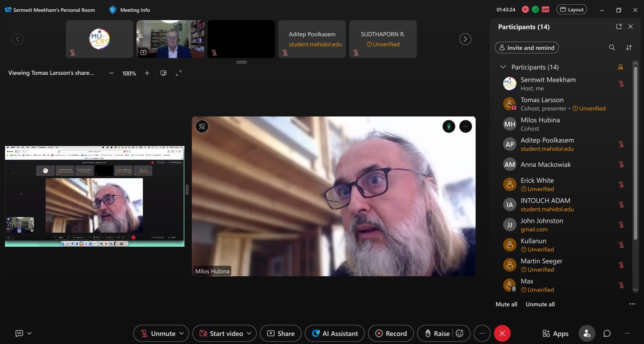Open video options arrow beside Start video
The image size is (644, 344).
[x=249, y=333]
